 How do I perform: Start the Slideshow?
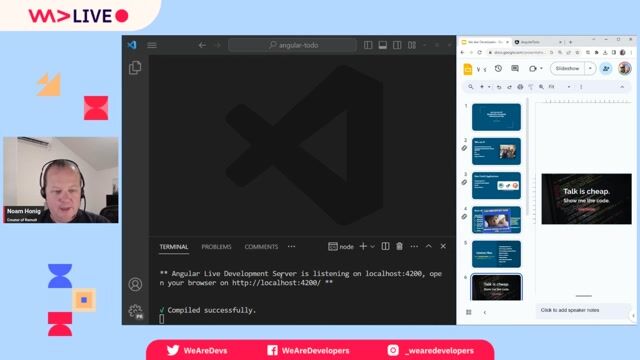(567, 69)
